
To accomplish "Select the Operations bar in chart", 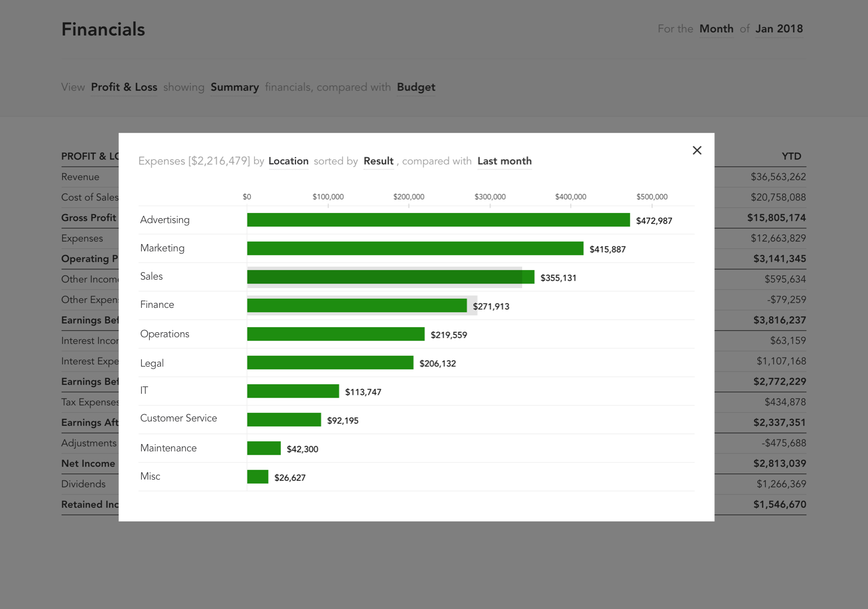I will (x=336, y=334).
